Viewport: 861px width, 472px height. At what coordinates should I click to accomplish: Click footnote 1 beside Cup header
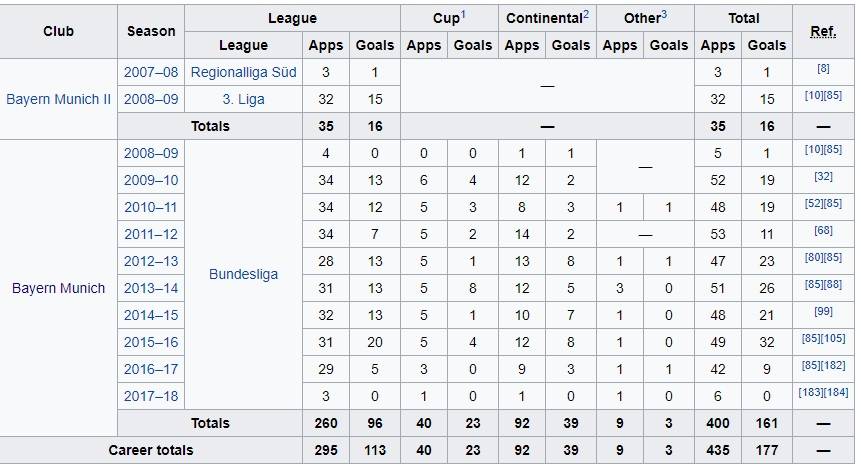(x=464, y=14)
